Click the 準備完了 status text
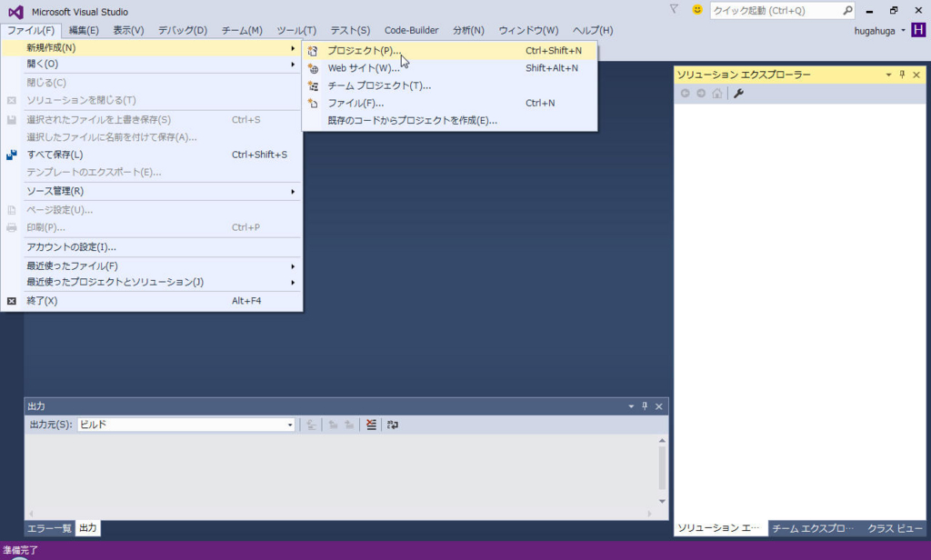931x560 pixels. (x=20, y=550)
